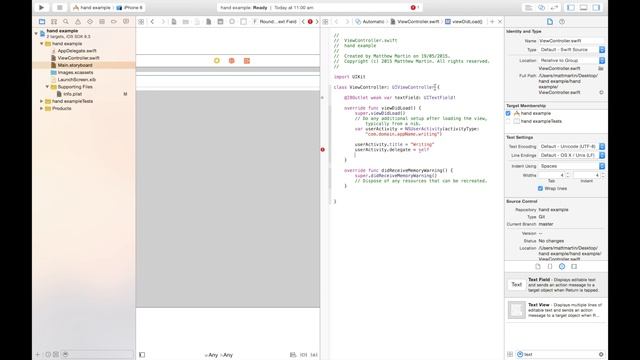The width and height of the screenshot is (640, 360).
Task: Click ViewController.swift in jump bar
Action: click(415, 21)
